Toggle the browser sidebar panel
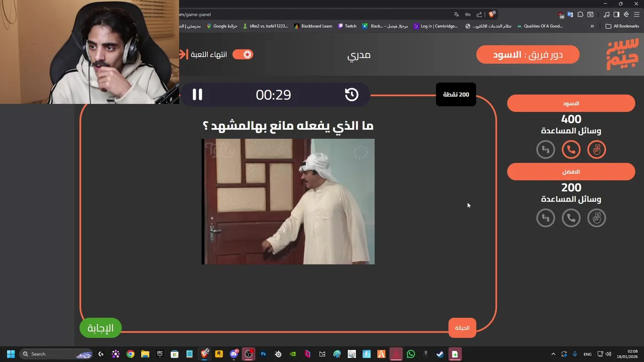Image resolution: width=644 pixels, height=362 pixels. pyautogui.click(x=616, y=15)
